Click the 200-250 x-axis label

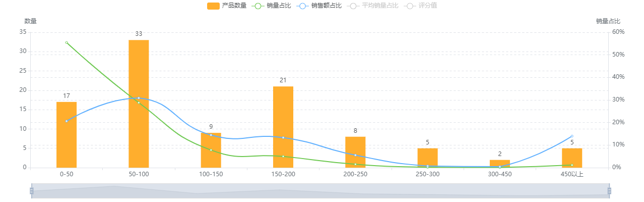pos(355,174)
